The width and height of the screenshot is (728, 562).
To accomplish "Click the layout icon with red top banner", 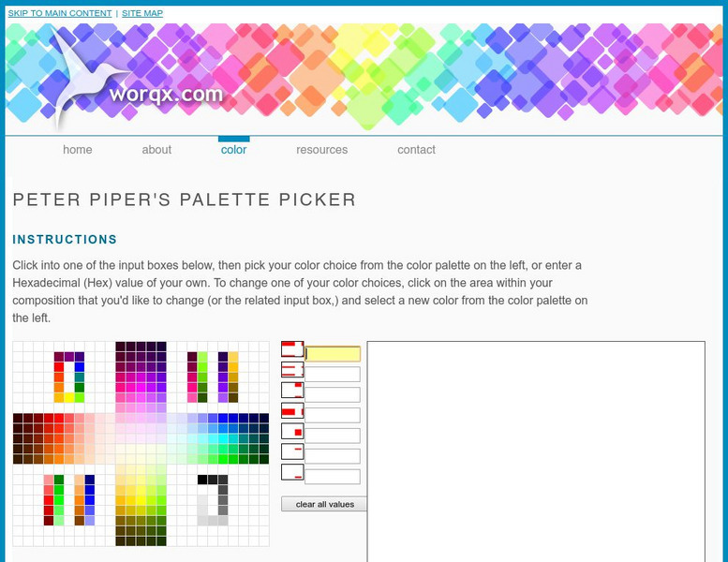I will tap(292, 349).
